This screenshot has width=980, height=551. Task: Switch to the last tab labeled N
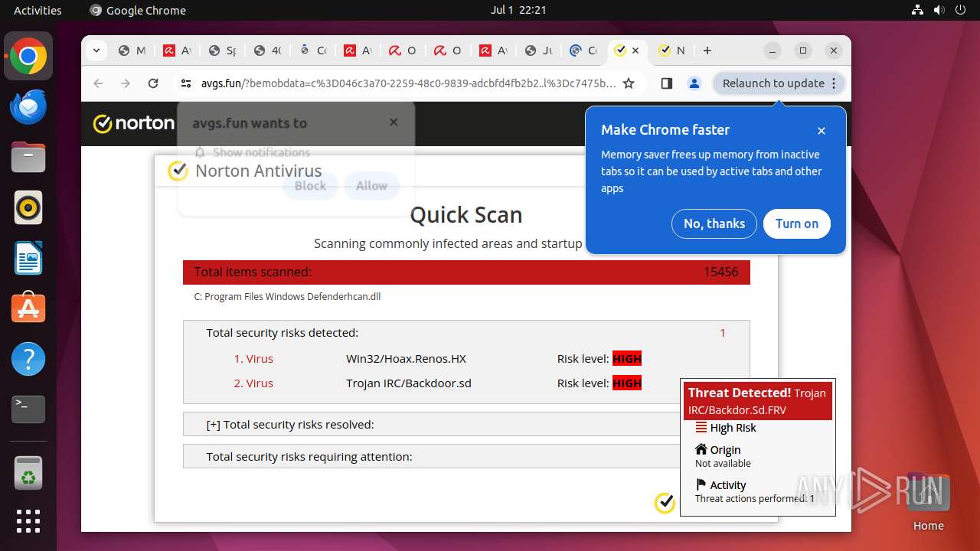click(672, 51)
